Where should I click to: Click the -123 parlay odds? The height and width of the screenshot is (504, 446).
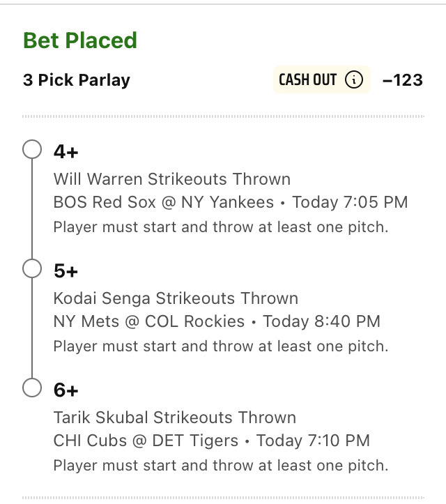click(x=403, y=80)
